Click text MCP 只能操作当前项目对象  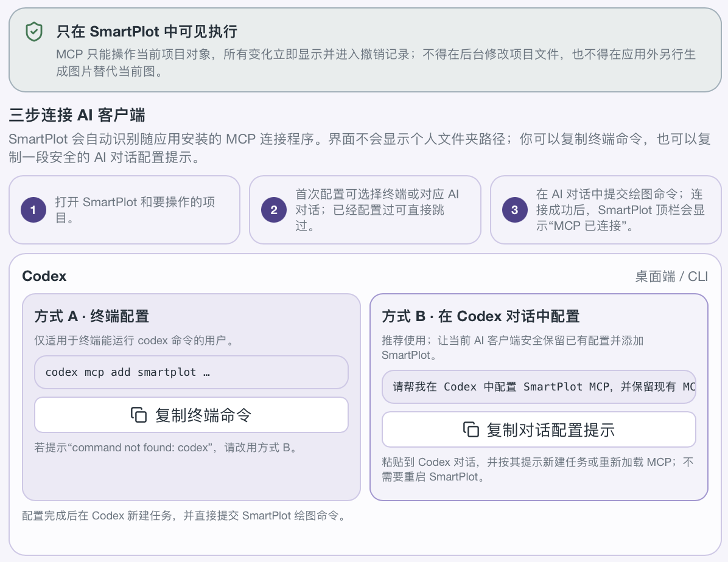click(376, 63)
